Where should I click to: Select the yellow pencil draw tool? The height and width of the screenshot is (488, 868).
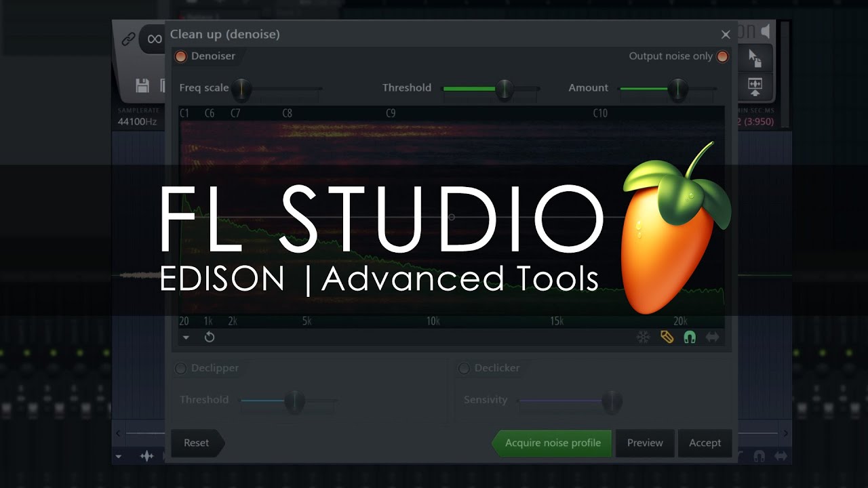click(667, 337)
